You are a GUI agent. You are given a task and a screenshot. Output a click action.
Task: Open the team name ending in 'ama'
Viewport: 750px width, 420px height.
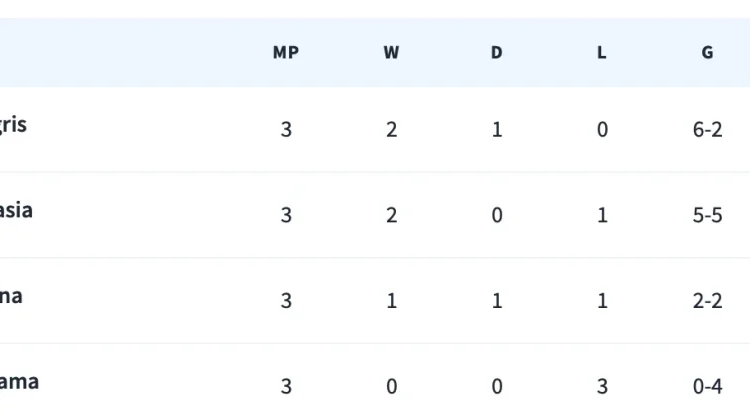tap(19, 382)
